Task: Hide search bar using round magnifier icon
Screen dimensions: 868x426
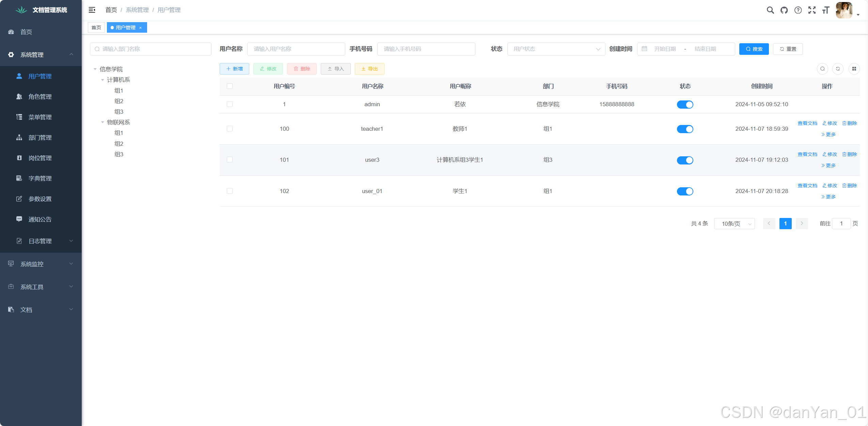Action: click(x=822, y=69)
